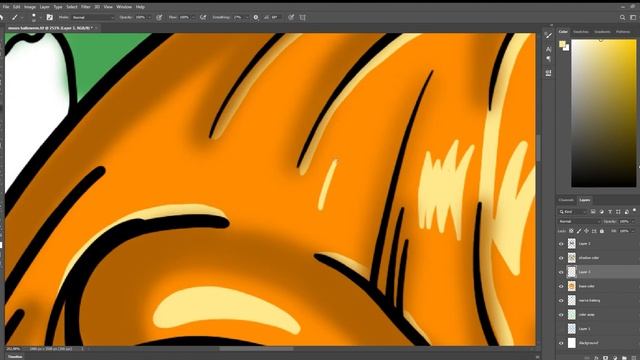Expand the brush Opacity slider arrow

tap(149, 18)
